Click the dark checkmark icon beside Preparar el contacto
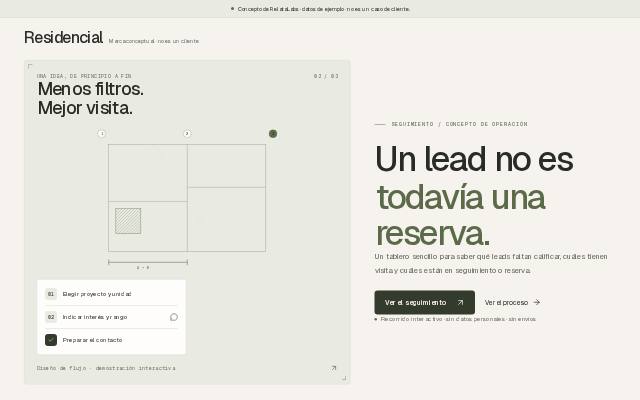The image size is (640, 400). click(51, 340)
